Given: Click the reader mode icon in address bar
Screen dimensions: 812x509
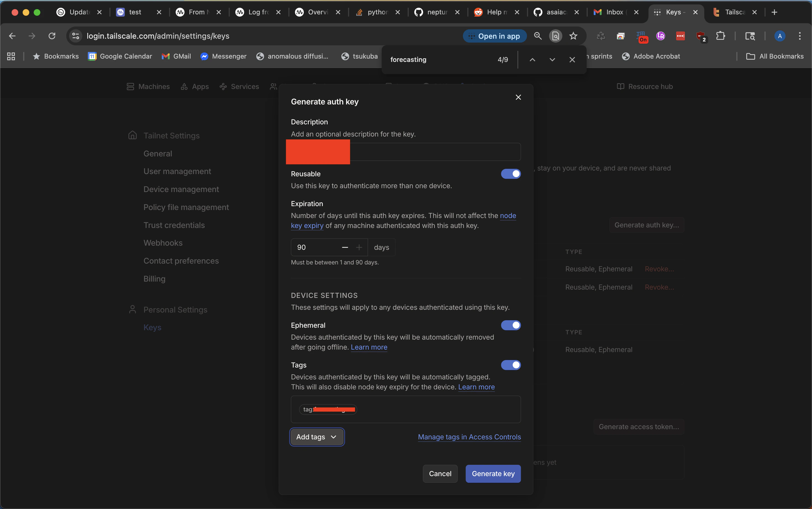Looking at the screenshot, I should pyautogui.click(x=555, y=36).
